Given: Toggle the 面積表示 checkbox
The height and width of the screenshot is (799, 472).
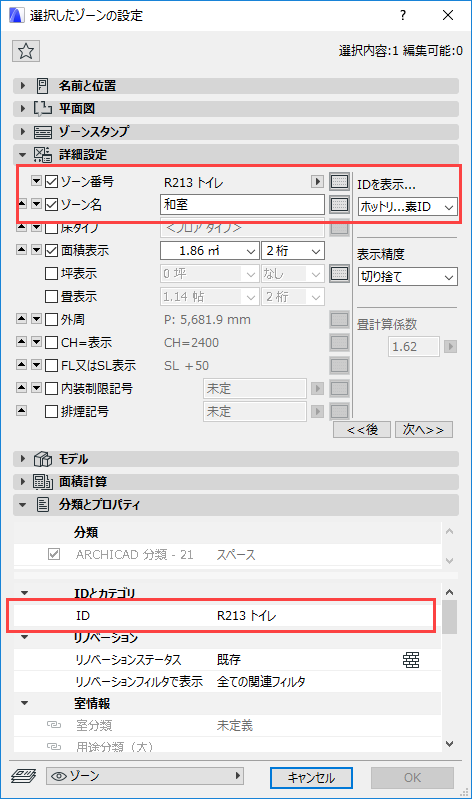Looking at the screenshot, I should [x=51, y=250].
